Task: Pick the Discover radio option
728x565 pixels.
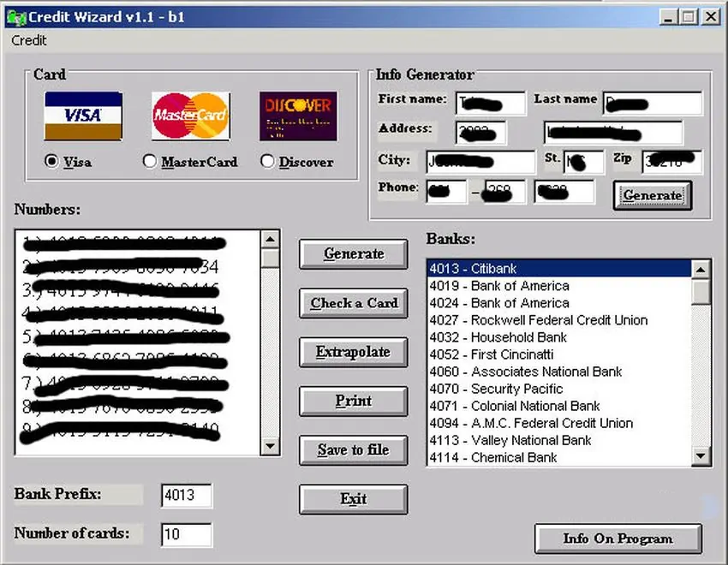Action: [267, 161]
